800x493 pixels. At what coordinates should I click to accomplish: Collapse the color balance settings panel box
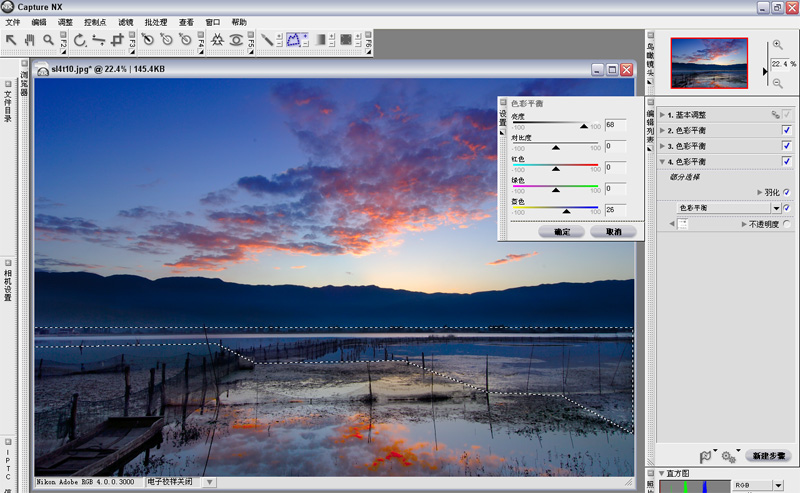pos(503,102)
